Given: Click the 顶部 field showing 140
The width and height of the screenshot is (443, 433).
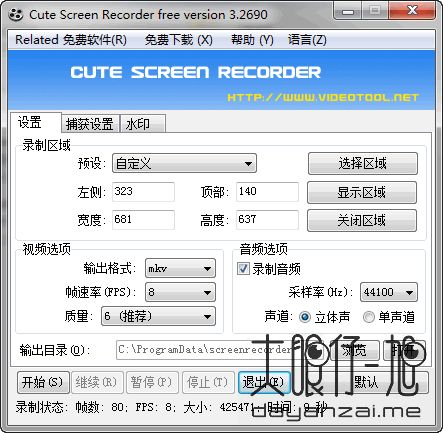Looking at the screenshot, I should coord(267,192).
